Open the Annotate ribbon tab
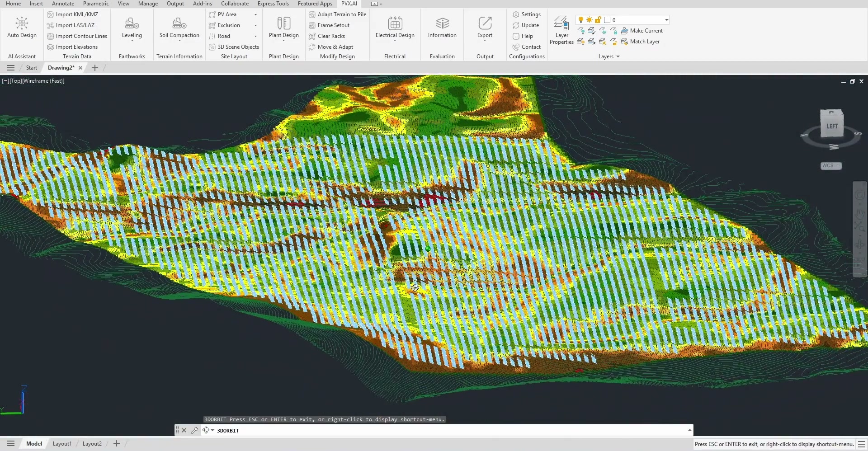Image resolution: width=868 pixels, height=451 pixels. (x=63, y=4)
